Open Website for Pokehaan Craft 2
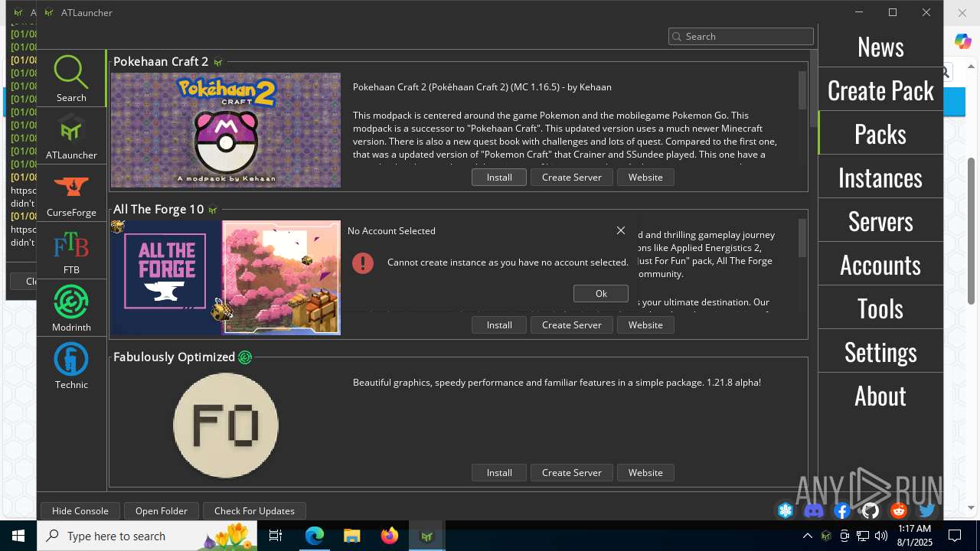980x551 pixels. click(645, 177)
